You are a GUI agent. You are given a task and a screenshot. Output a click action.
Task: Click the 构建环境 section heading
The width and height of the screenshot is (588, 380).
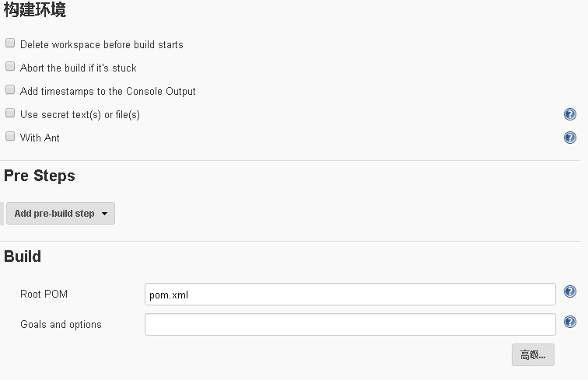pos(35,9)
